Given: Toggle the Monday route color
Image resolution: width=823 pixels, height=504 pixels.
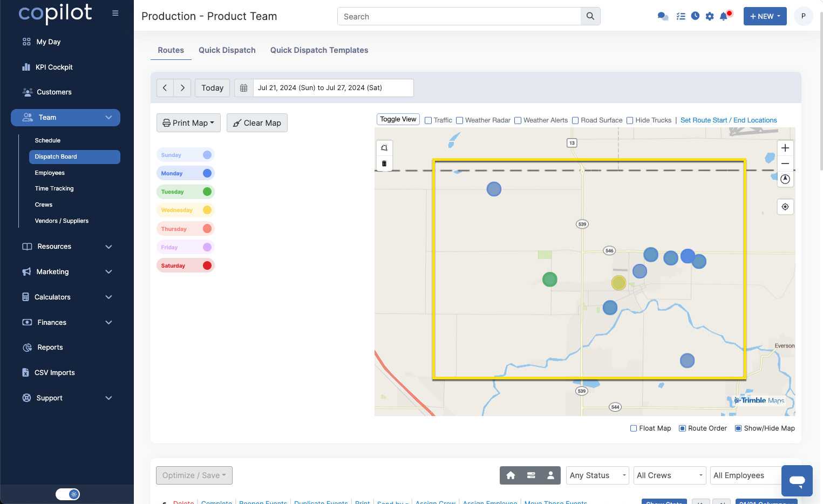Looking at the screenshot, I should pos(186,173).
